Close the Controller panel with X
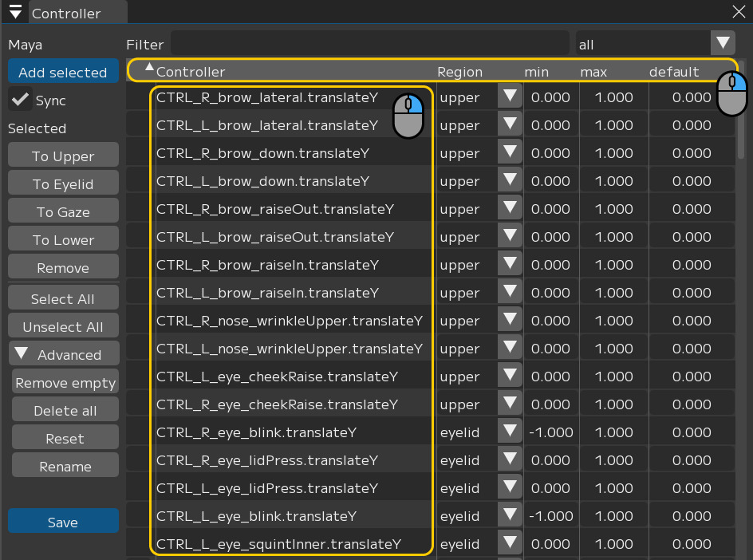This screenshot has width=753, height=560. click(738, 11)
